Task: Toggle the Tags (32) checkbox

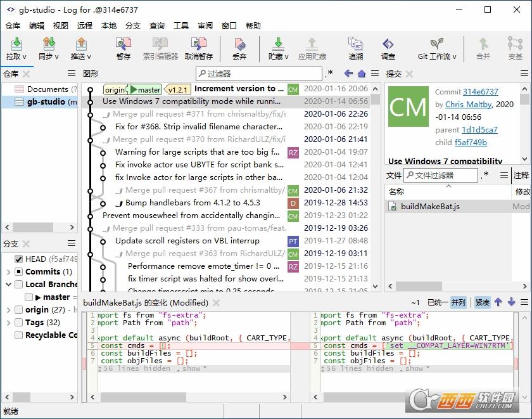Action: coord(18,322)
